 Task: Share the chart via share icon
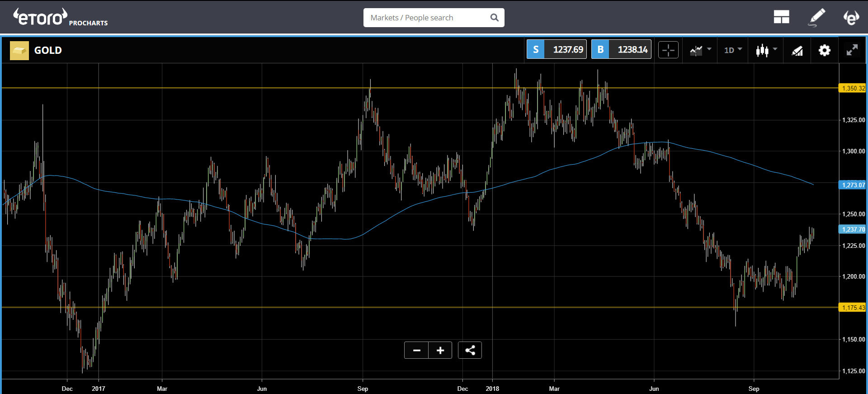click(x=470, y=350)
